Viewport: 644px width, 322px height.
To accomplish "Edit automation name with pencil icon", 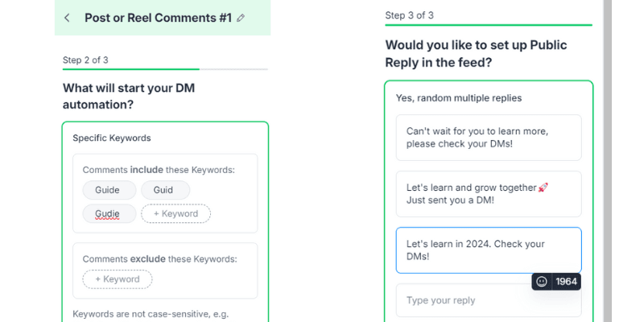I will [241, 18].
